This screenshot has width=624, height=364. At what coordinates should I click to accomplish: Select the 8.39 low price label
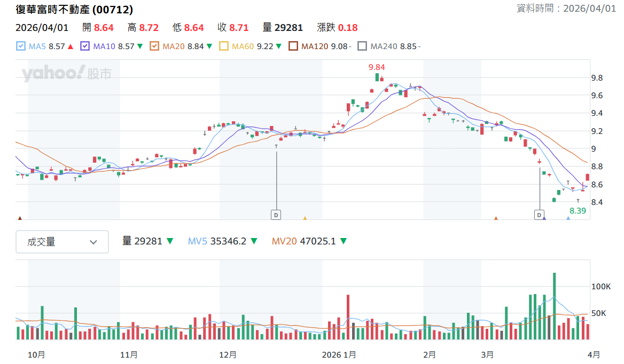pos(578,211)
